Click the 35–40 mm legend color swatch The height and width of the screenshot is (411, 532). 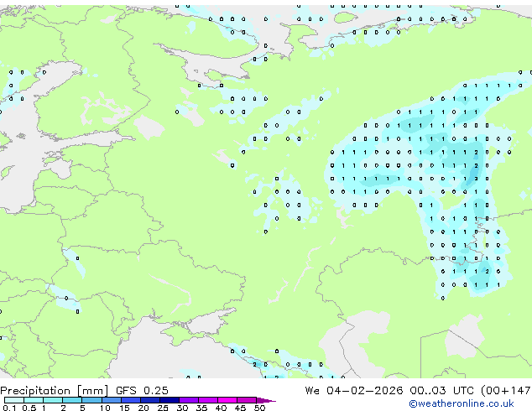click(207, 400)
